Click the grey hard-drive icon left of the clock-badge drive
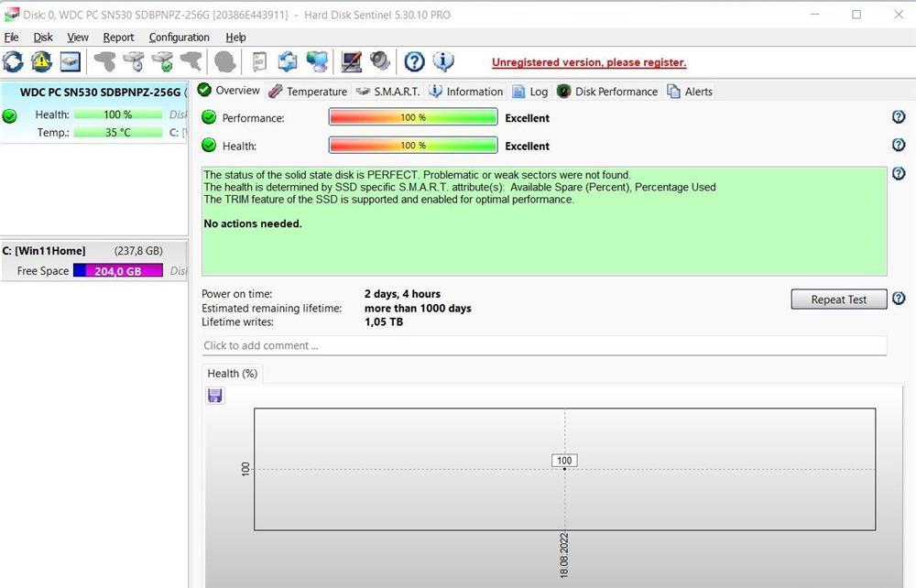Image resolution: width=916 pixels, height=588 pixels. (x=105, y=62)
